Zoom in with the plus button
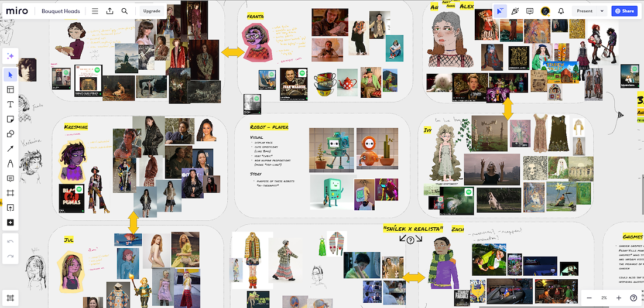644x308 pixels. [619, 297]
